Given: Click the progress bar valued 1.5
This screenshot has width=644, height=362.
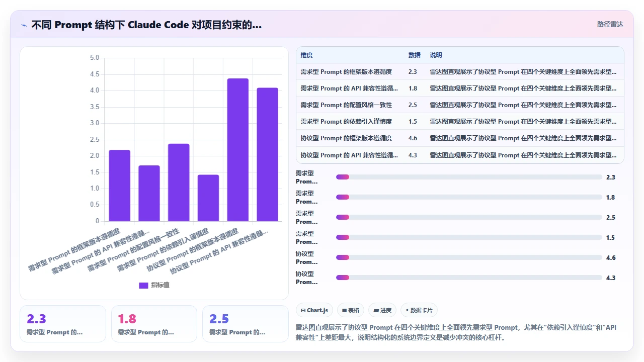Looking at the screenshot, I should [x=469, y=237].
